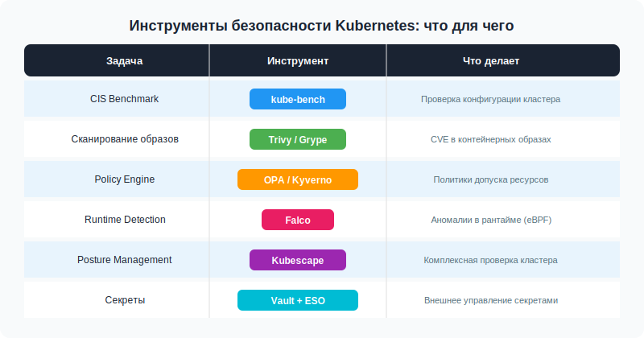The image size is (644, 338).
Task: Click Политики допуска ресурсов description
Action: tap(491, 179)
